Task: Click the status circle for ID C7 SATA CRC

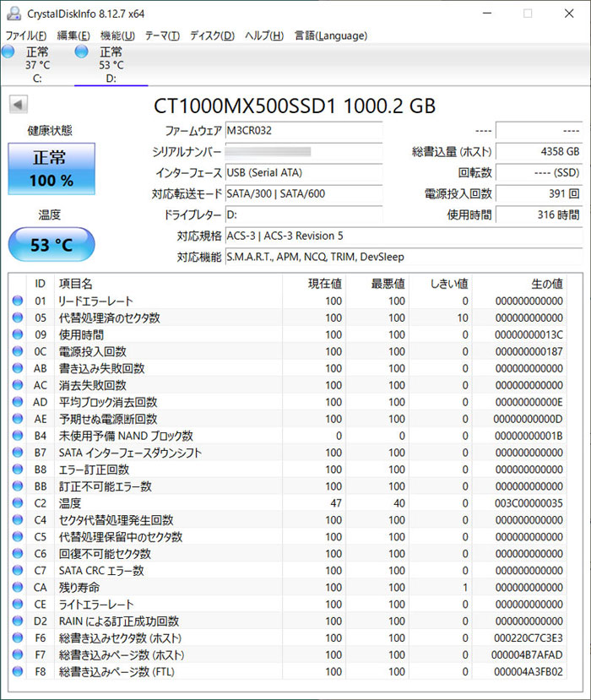Action: pyautogui.click(x=18, y=571)
